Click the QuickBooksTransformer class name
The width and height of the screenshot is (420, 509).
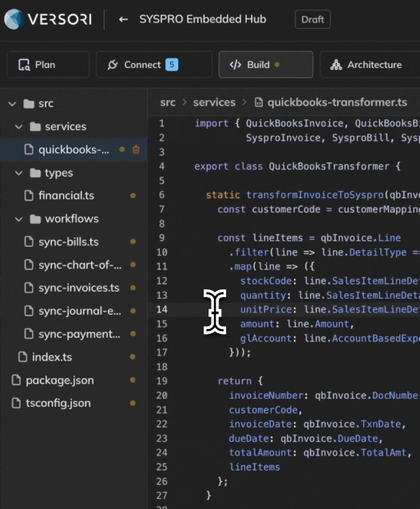point(329,166)
